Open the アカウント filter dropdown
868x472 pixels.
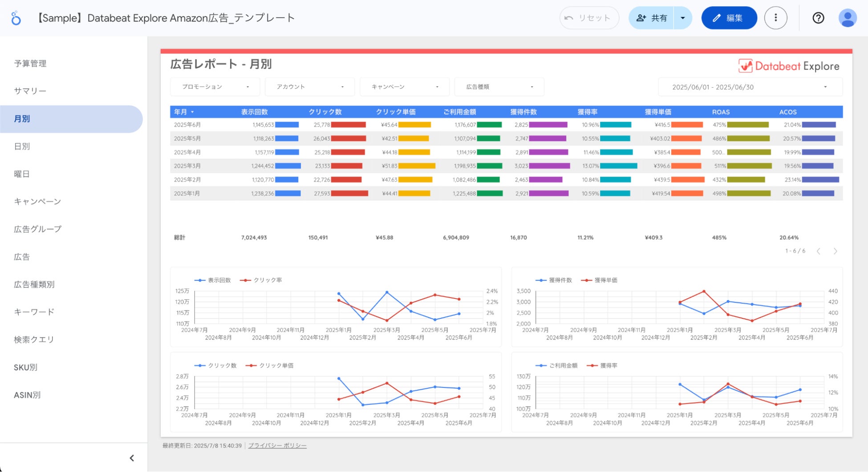310,87
